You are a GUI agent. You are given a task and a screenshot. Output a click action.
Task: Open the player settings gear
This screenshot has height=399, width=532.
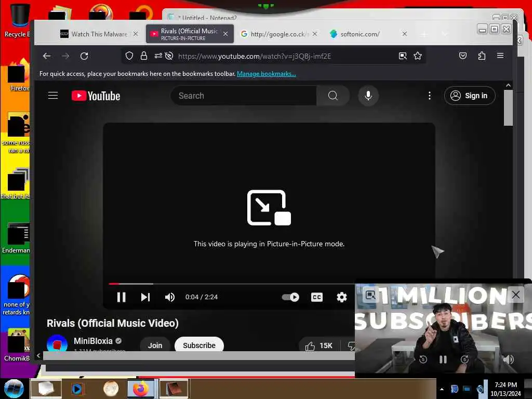(x=342, y=297)
